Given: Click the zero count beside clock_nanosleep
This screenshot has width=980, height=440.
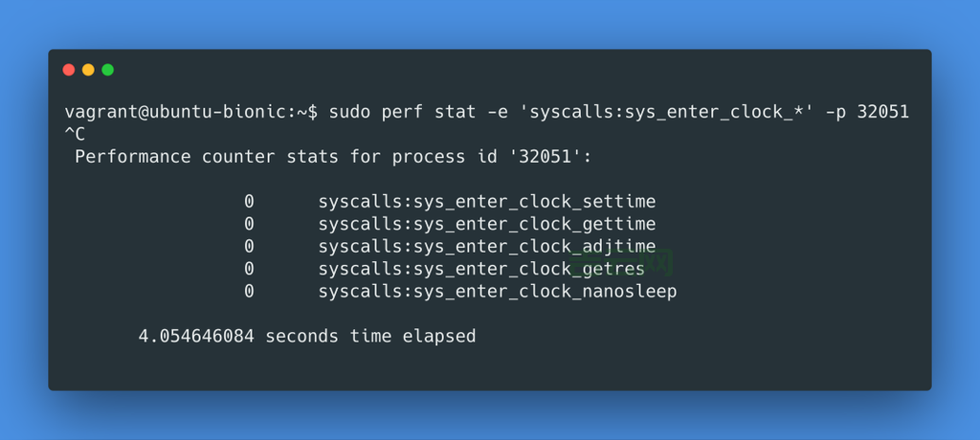Looking at the screenshot, I should pyautogui.click(x=249, y=292).
